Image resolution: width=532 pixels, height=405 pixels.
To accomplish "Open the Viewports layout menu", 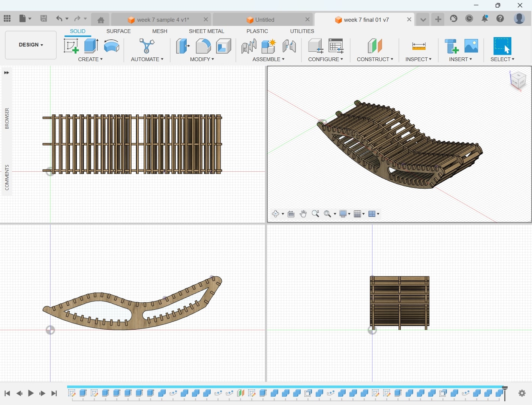I will [x=374, y=214].
